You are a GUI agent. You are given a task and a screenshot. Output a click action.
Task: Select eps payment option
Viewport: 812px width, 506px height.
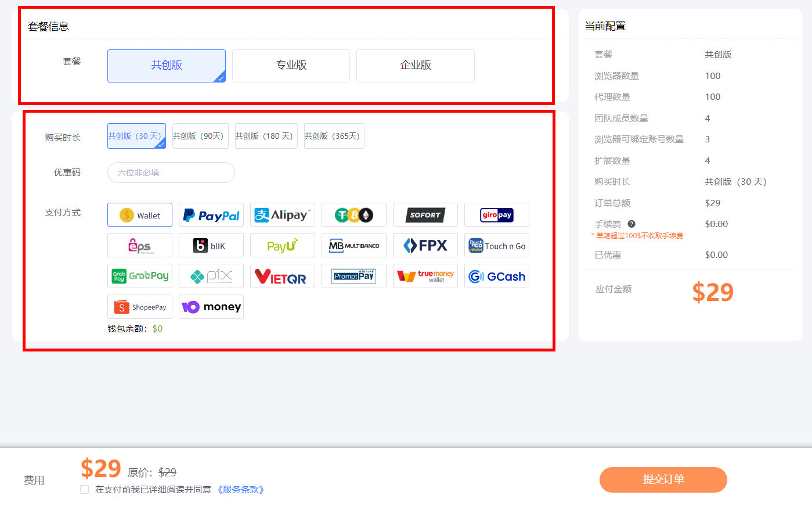point(140,245)
